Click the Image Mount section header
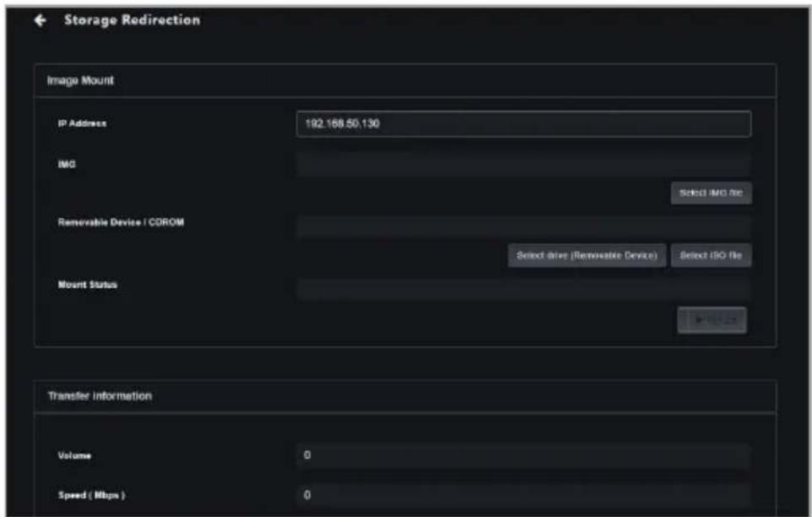The height and width of the screenshot is (517, 812). [x=80, y=81]
